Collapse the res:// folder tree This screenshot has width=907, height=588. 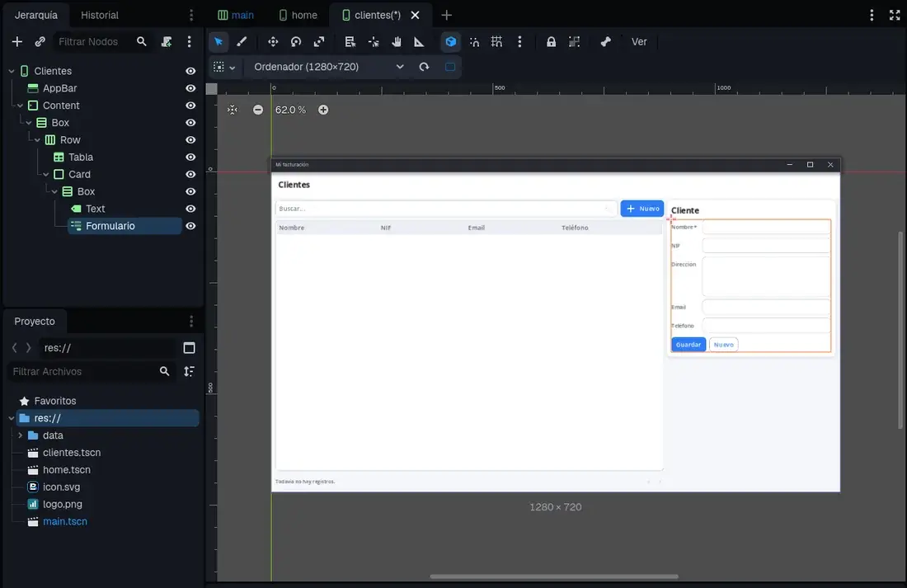[12, 418]
